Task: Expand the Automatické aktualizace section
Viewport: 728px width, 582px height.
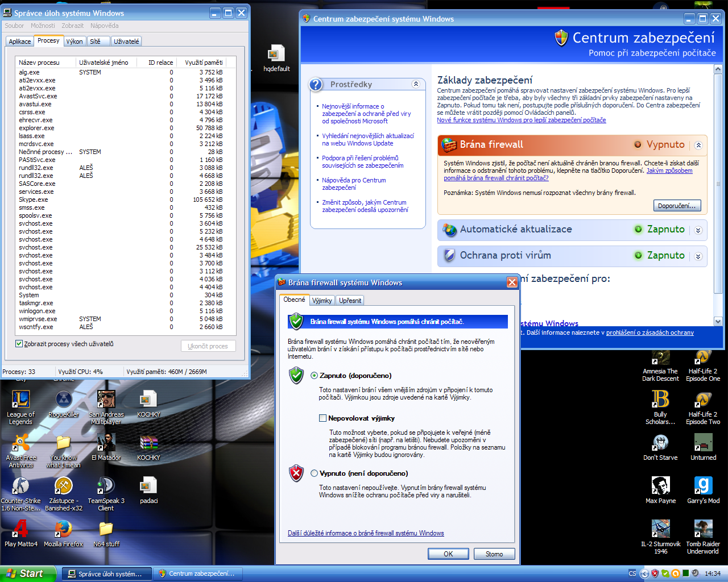Action: click(x=698, y=230)
